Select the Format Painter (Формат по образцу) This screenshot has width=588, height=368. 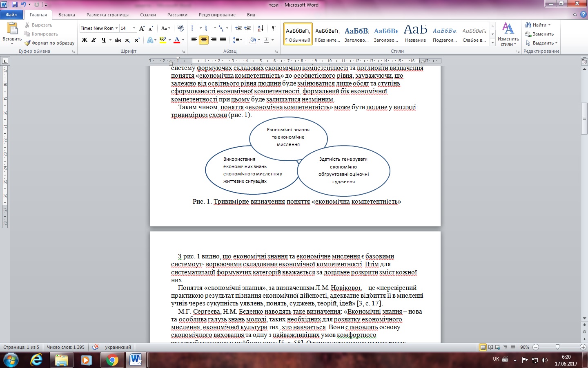point(49,43)
